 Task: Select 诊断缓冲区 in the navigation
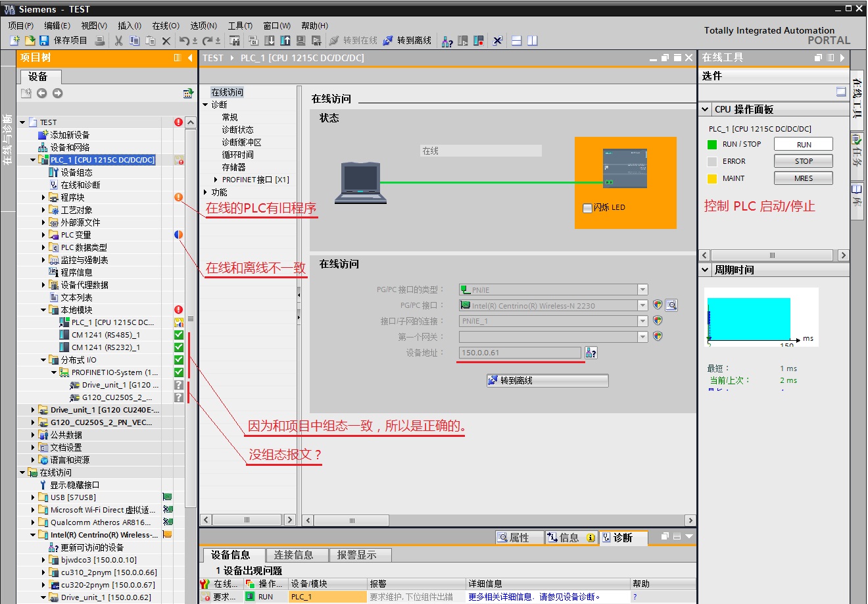241,142
